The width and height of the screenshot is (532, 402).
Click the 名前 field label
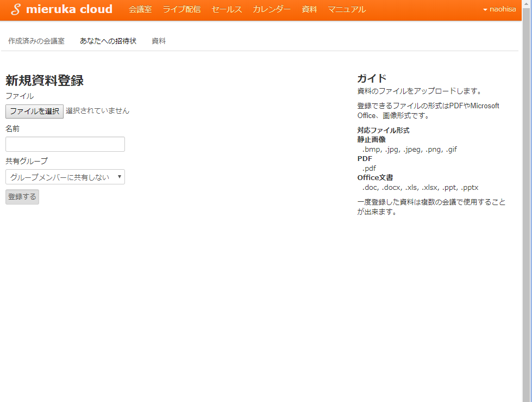tap(12, 129)
